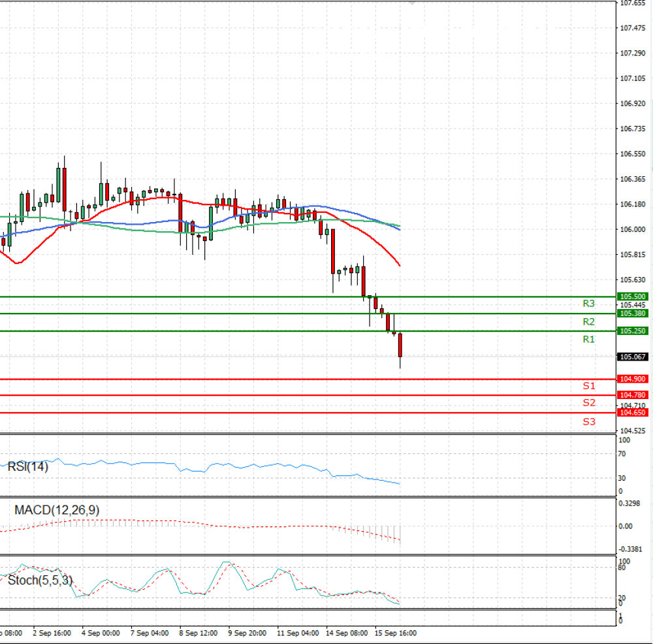The width and height of the screenshot is (653, 644).
Task: Click the Stoch(5,5,3) indicator label
Action: (x=40, y=580)
